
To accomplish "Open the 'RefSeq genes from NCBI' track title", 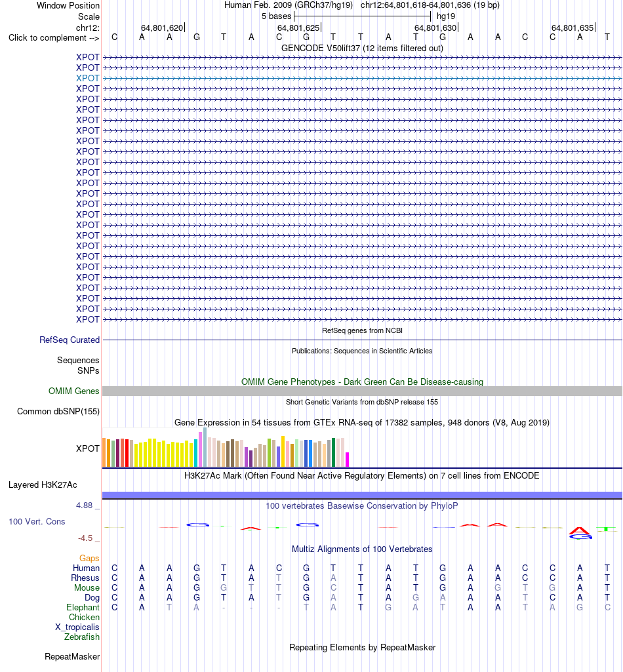I will (x=362, y=330).
